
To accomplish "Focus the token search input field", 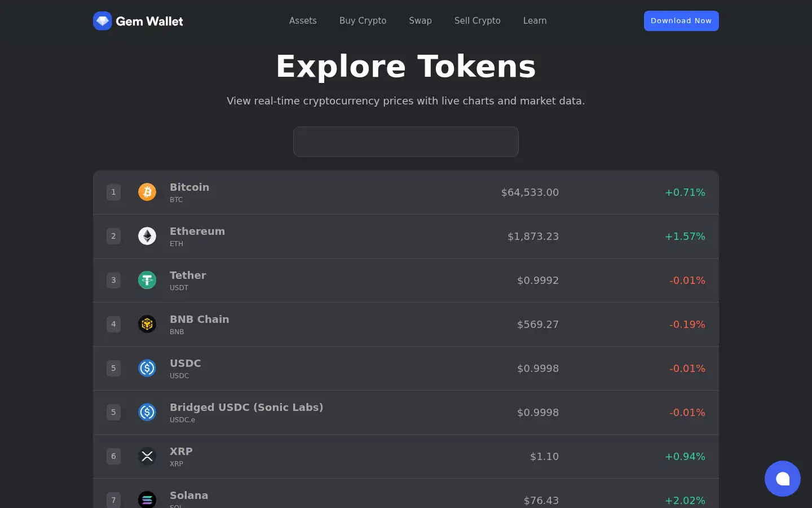I will (406, 142).
